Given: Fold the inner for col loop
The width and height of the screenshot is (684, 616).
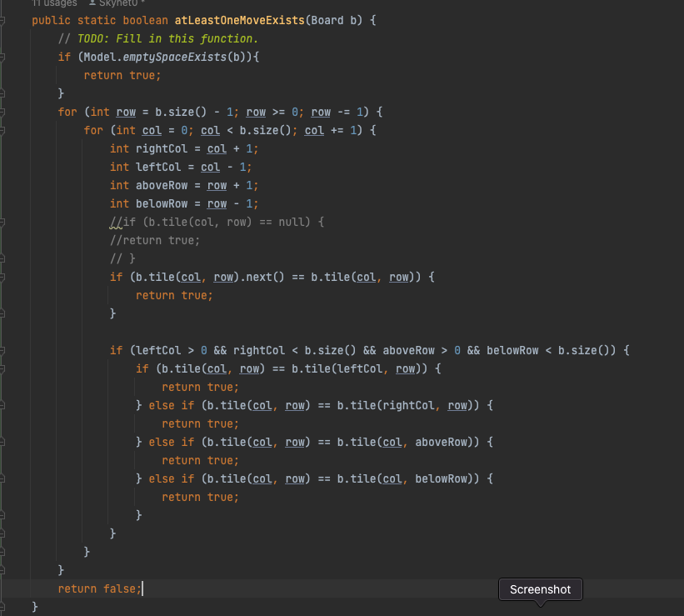Looking at the screenshot, I should [x=3, y=130].
